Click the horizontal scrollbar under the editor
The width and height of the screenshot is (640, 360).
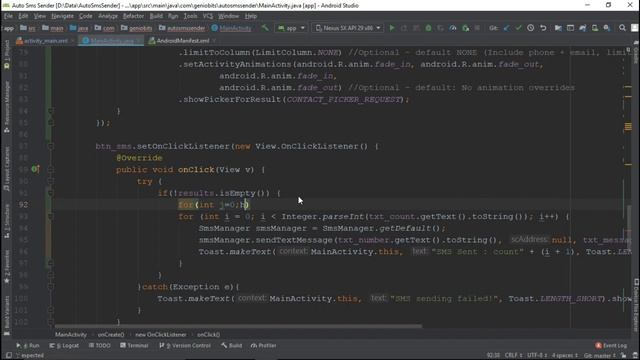238,326
